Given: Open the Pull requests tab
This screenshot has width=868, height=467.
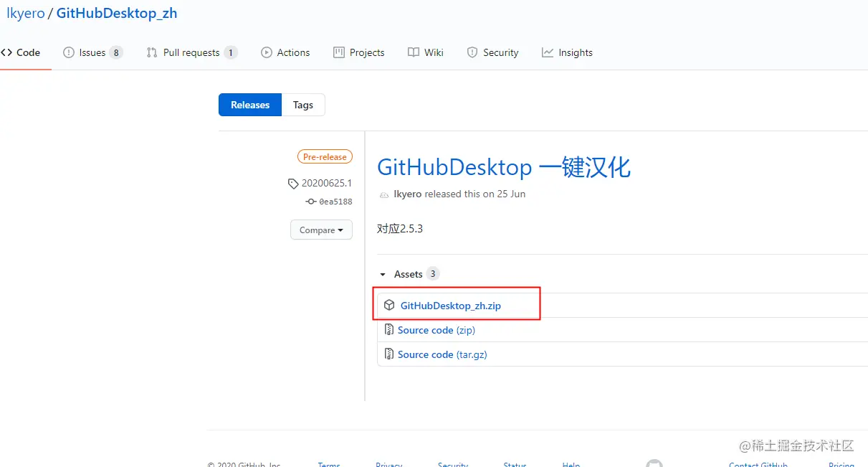Looking at the screenshot, I should pyautogui.click(x=191, y=52).
